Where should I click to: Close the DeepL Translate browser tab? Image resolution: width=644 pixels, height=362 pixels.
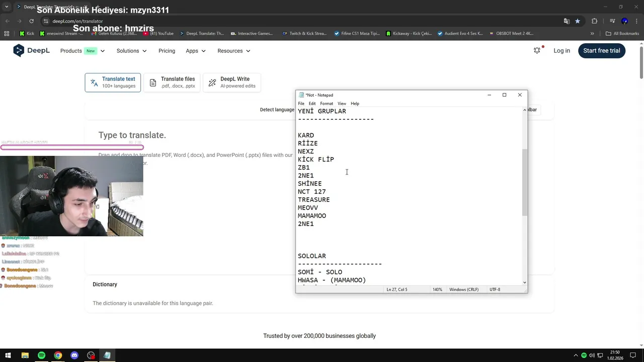click(87, 7)
